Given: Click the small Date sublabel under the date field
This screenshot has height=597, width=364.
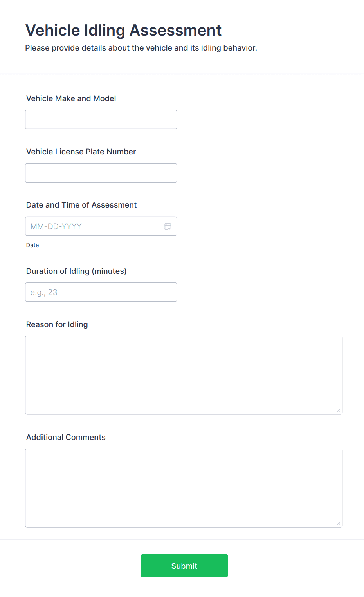Looking at the screenshot, I should coord(32,245).
